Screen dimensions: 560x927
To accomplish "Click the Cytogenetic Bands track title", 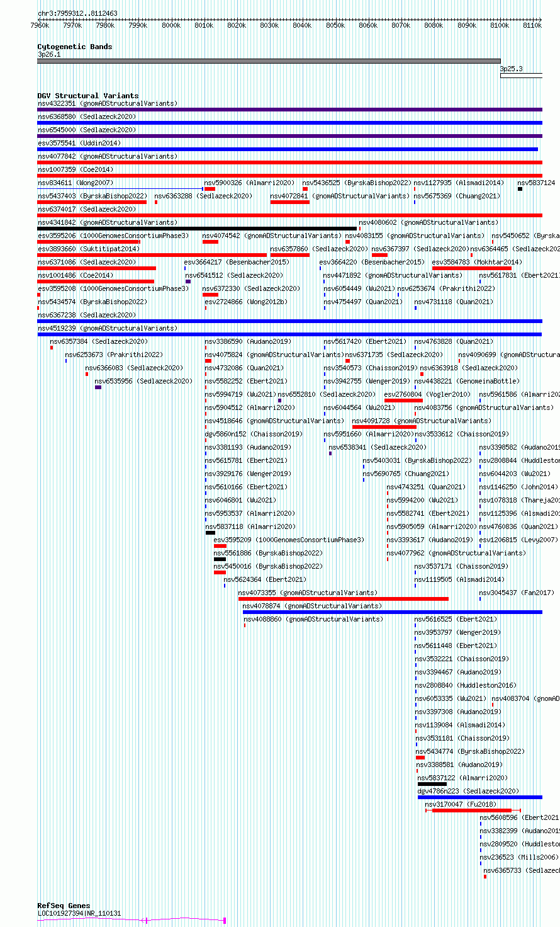I will [x=74, y=47].
